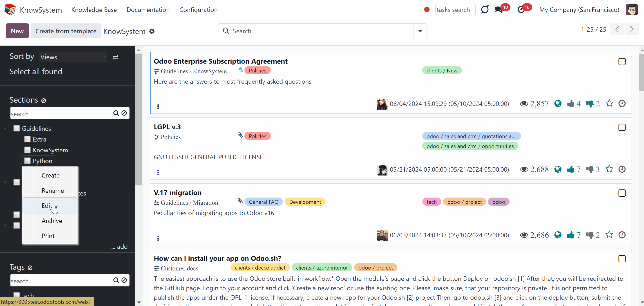Click the yellow Development tag on V.17 migration
The image size is (644, 306).
(x=305, y=202)
